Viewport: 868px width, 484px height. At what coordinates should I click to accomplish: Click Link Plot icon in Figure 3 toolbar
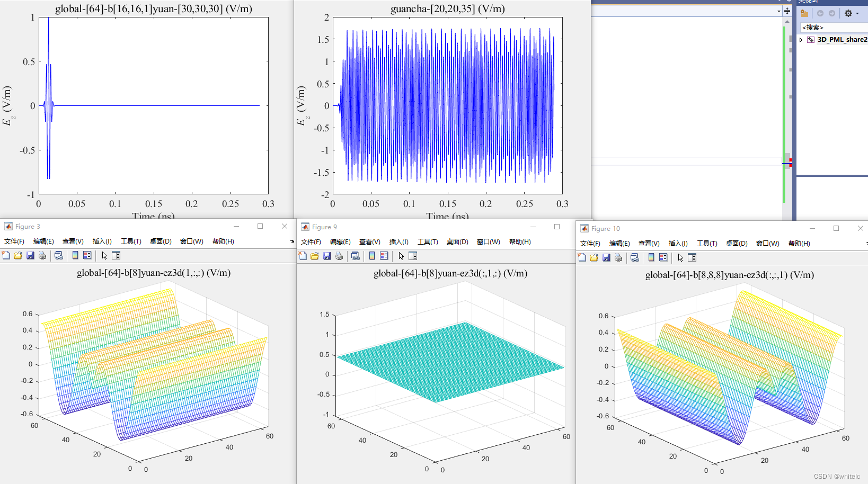59,255
